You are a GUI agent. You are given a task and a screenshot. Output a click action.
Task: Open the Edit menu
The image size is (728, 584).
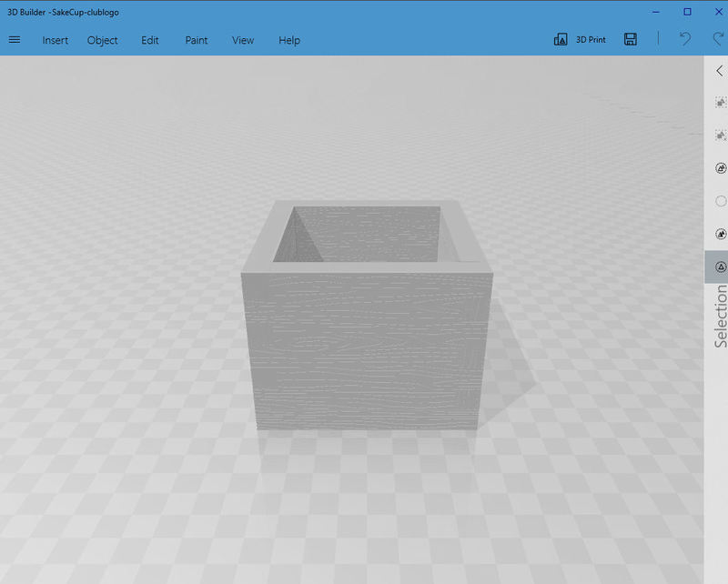click(150, 40)
